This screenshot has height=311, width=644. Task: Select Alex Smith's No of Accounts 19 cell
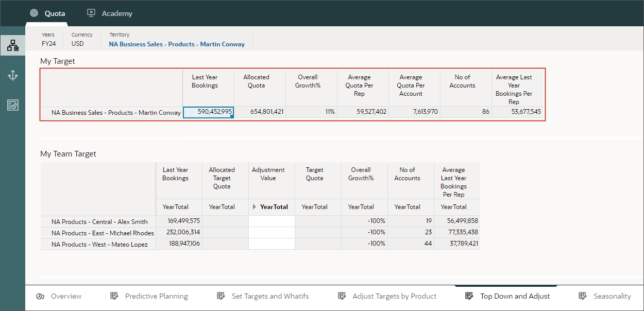[x=411, y=221]
